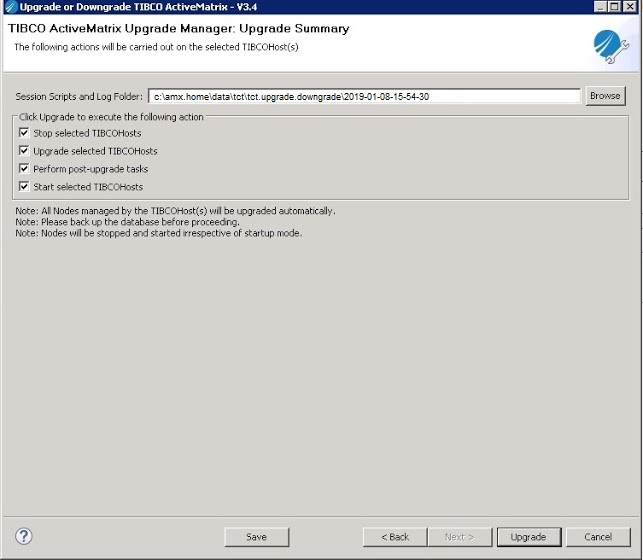Click the TIBCO title bar app icon
The image size is (643, 560).
pos(11,7)
